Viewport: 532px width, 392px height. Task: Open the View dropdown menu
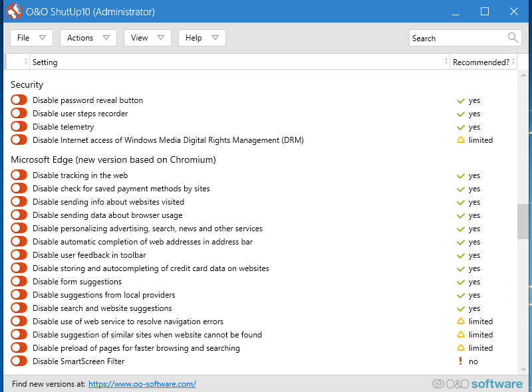click(x=148, y=38)
